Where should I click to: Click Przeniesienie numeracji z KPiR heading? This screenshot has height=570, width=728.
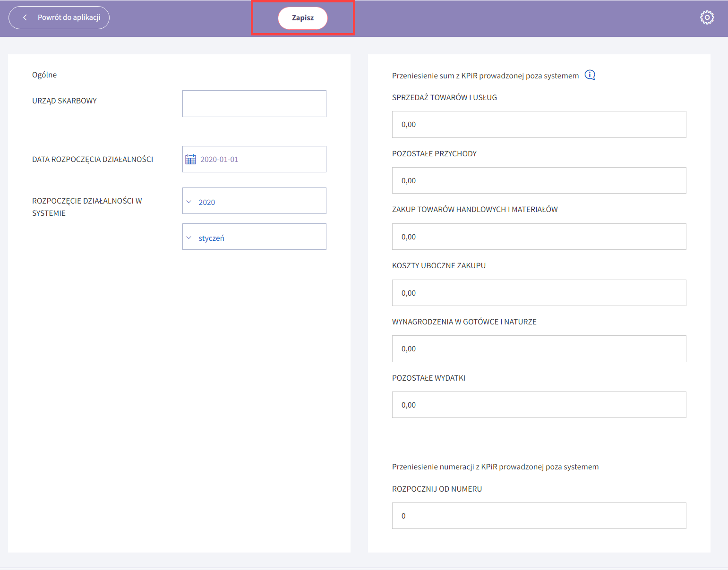coord(495,467)
